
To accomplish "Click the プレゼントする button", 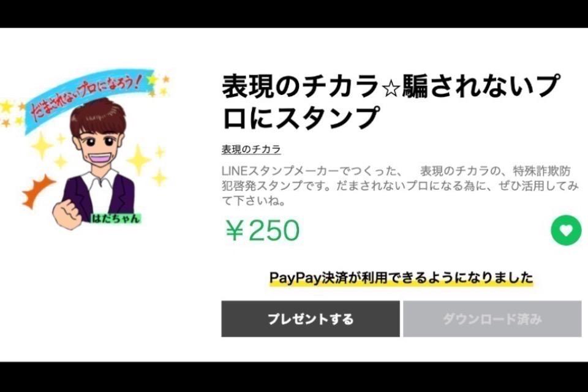I will [x=310, y=319].
